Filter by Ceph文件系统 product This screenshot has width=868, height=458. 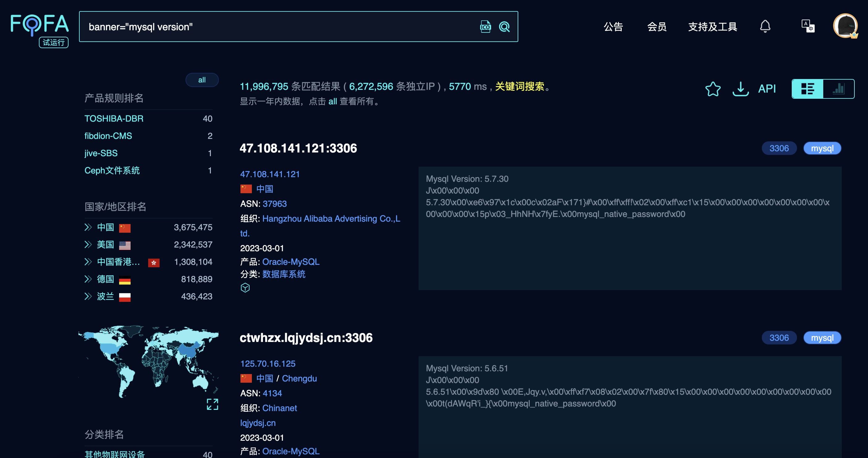[x=112, y=170]
